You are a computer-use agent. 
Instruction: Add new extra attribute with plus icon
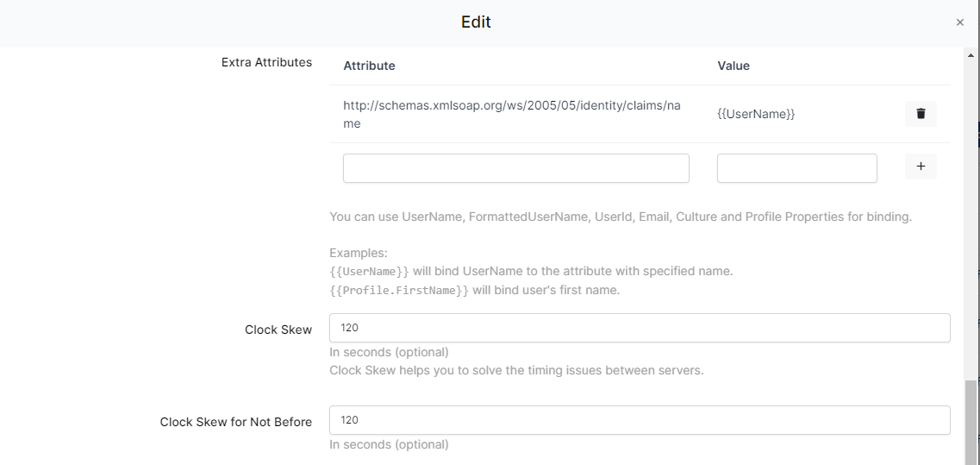(920, 167)
